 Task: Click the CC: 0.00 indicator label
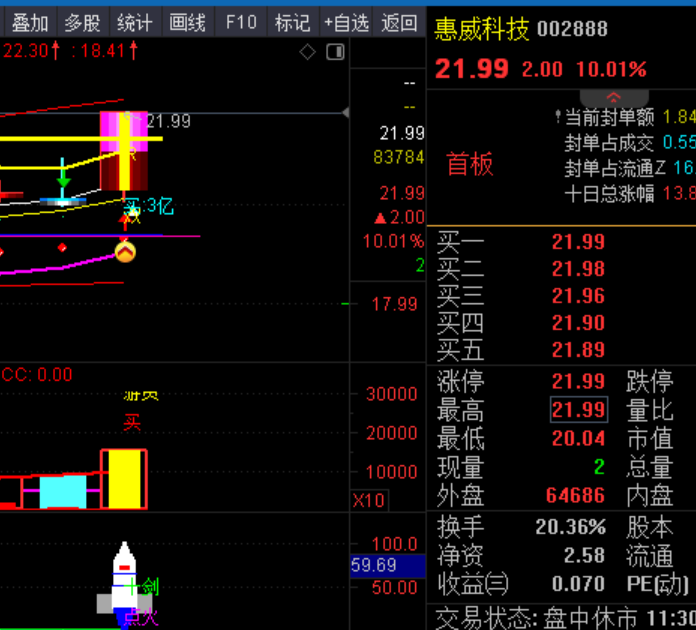point(36,375)
